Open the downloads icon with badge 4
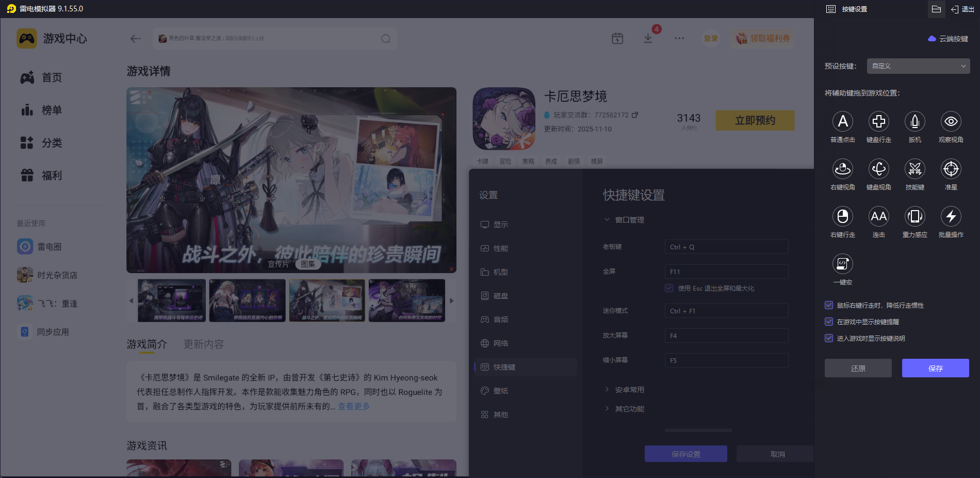 click(x=648, y=38)
